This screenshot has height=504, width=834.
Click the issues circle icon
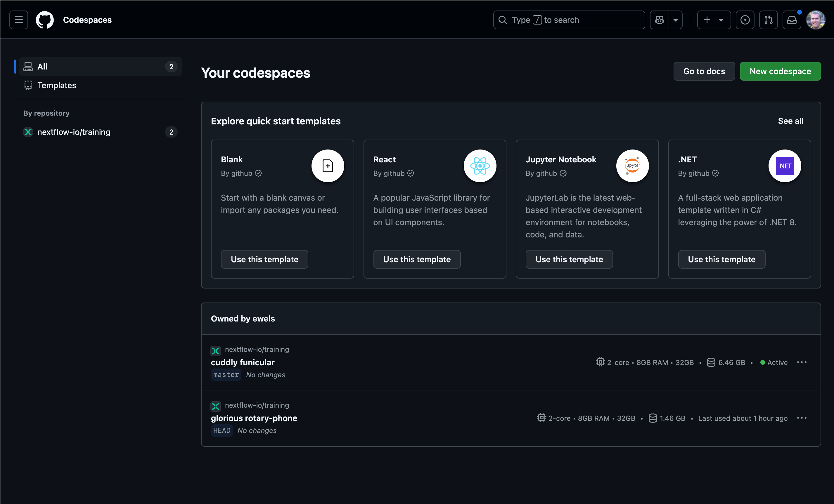pyautogui.click(x=745, y=20)
